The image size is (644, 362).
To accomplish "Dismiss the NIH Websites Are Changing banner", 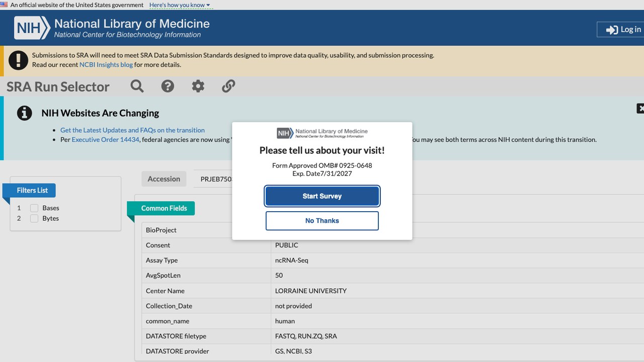I will (640, 108).
